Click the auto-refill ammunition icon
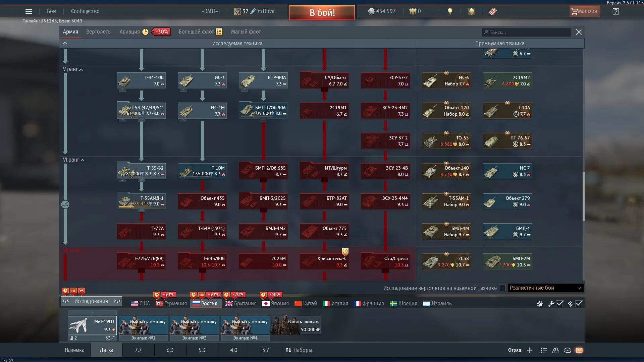The width and height of the screenshot is (644, 362). pos(570,304)
